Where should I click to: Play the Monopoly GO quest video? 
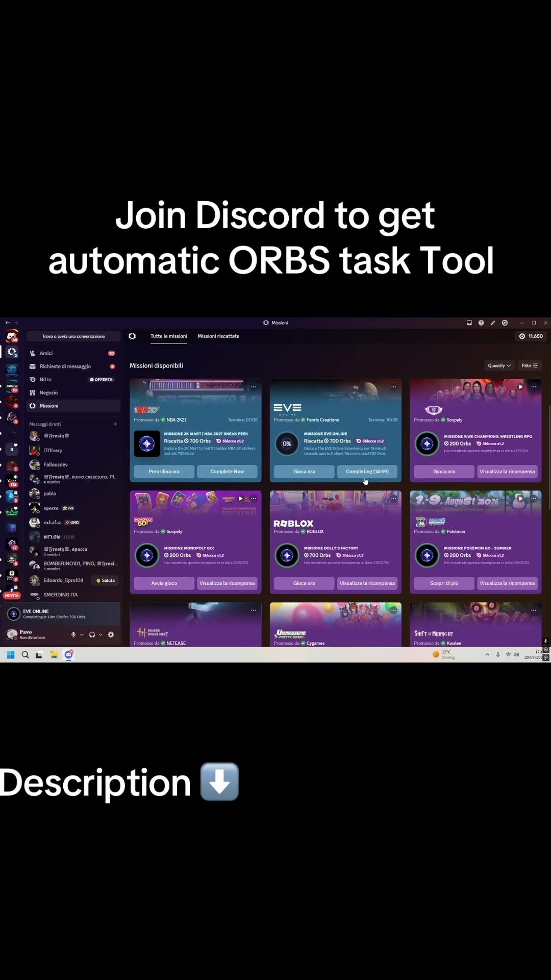[x=241, y=499]
